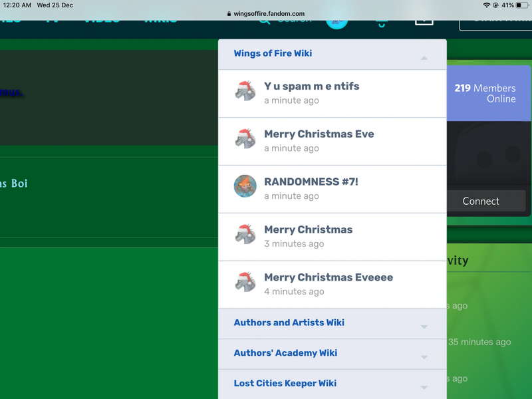Select the "RANDOMNESS #7!" notification
Viewport: 532px width, 399px height.
click(x=311, y=182)
